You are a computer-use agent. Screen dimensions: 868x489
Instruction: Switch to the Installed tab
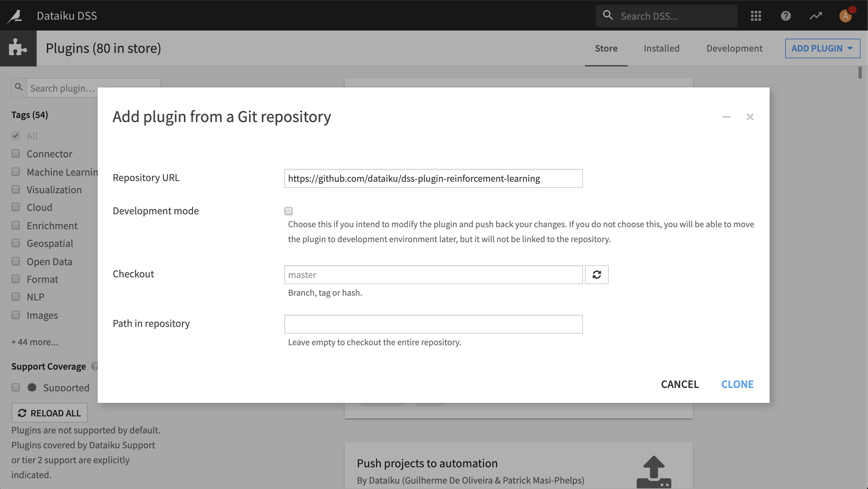661,48
